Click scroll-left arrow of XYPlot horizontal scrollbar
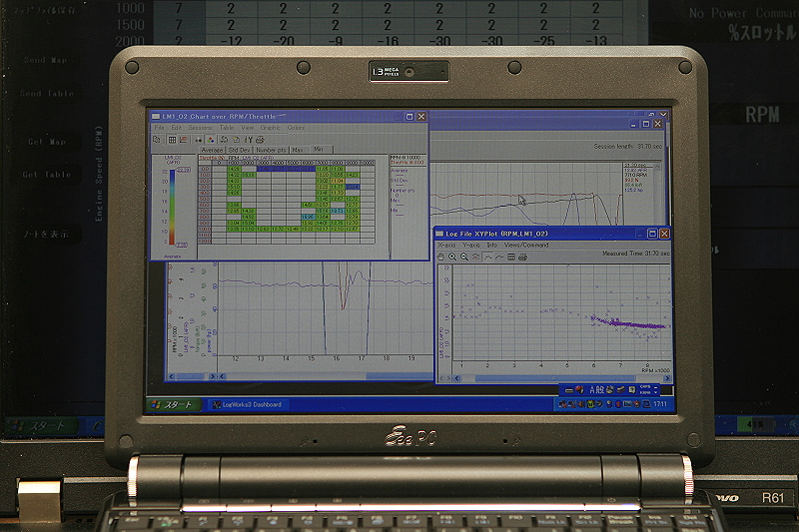 (x=456, y=378)
